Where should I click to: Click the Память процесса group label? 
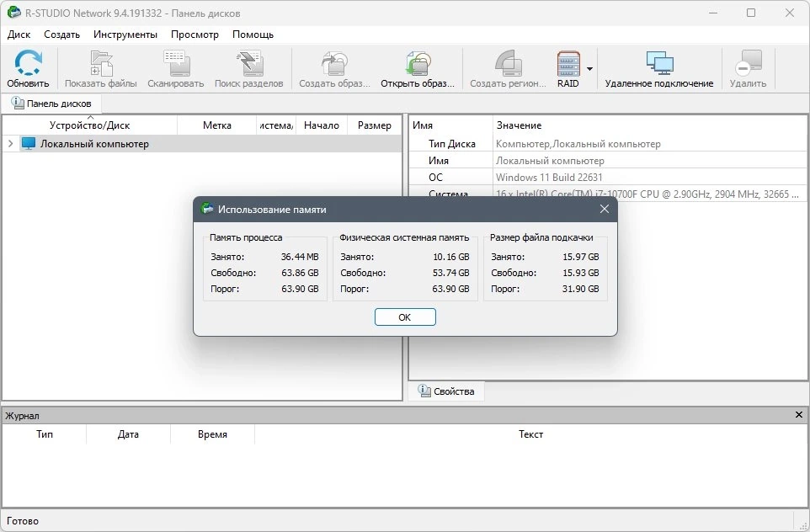click(x=246, y=237)
